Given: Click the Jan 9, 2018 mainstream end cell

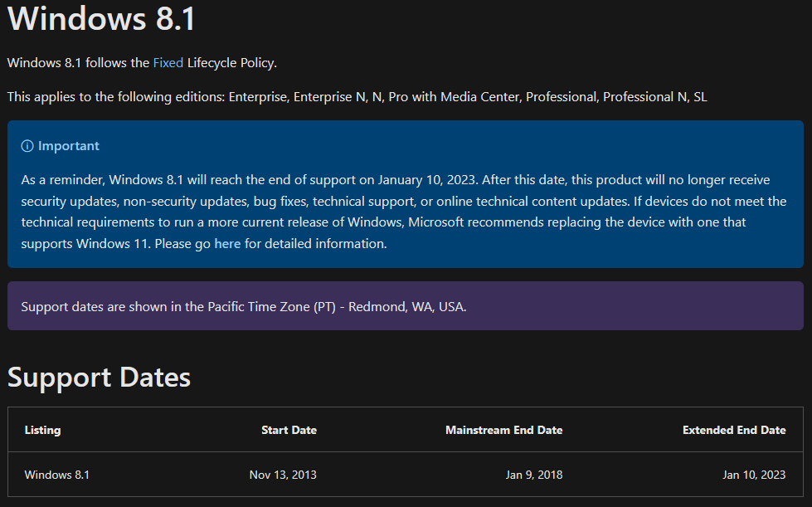Looking at the screenshot, I should [x=533, y=475].
